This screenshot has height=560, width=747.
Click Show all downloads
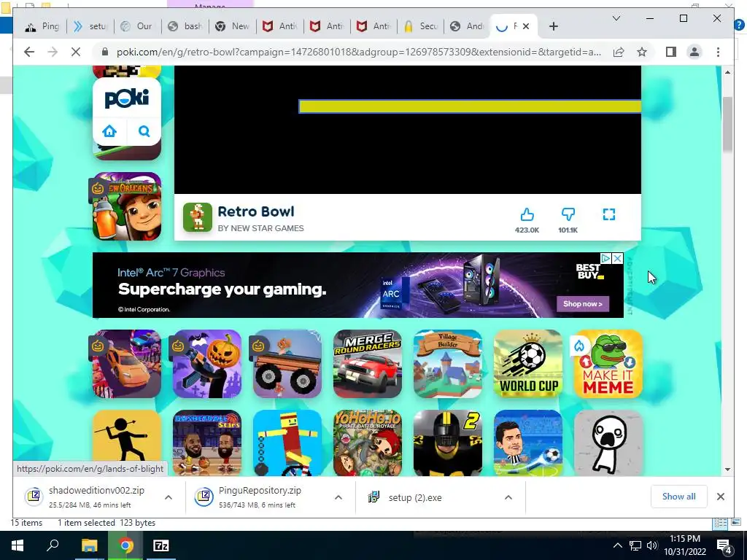(x=678, y=497)
